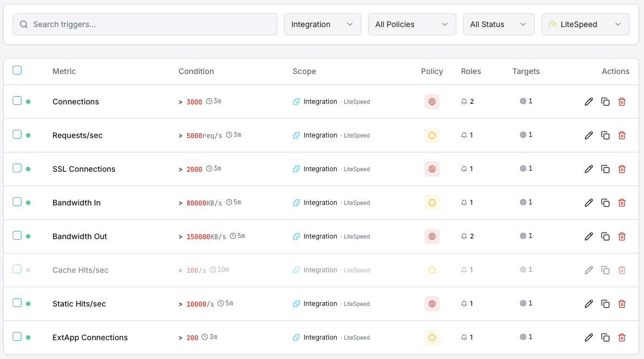Duplicate the Requests/sec trigger
Image resolution: width=644 pixels, height=359 pixels.
[605, 135]
